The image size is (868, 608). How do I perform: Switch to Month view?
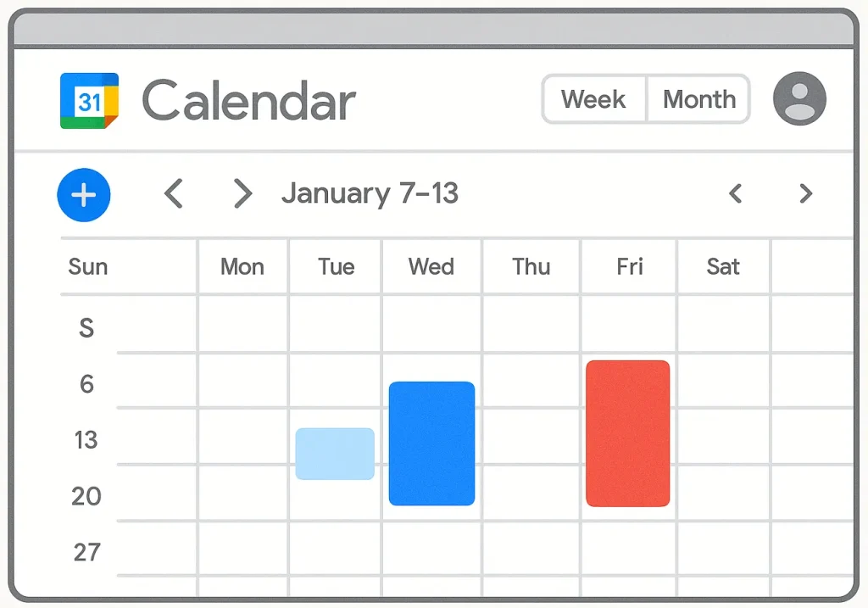tap(698, 99)
